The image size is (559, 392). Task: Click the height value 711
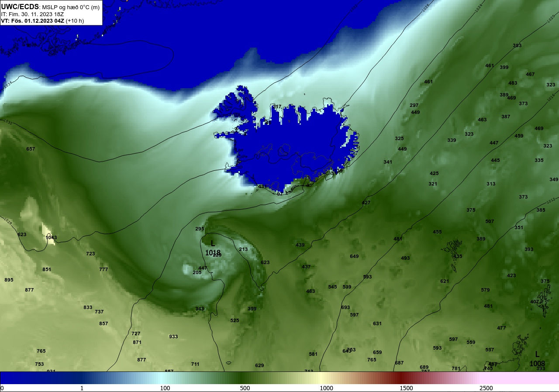(195, 364)
